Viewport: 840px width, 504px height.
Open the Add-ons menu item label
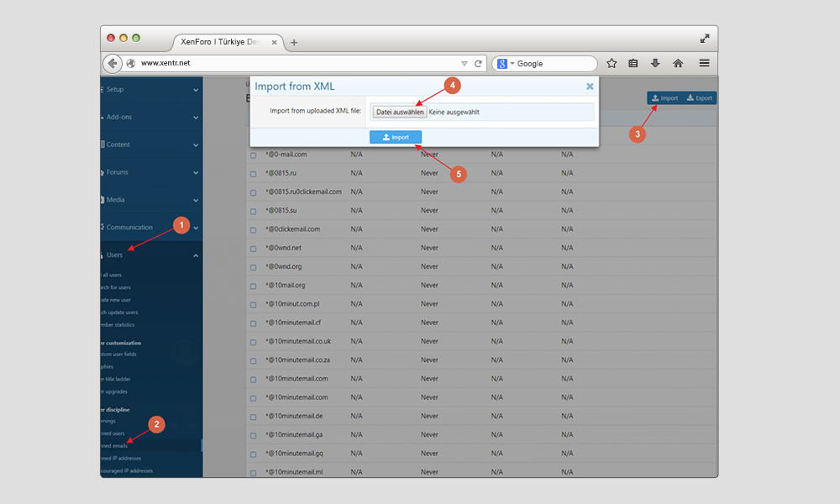(118, 117)
